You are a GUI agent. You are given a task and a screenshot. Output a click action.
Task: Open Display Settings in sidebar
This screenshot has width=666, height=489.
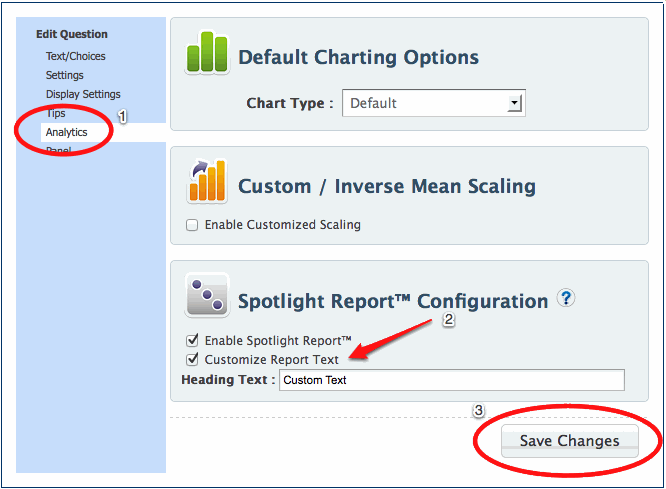[x=83, y=94]
